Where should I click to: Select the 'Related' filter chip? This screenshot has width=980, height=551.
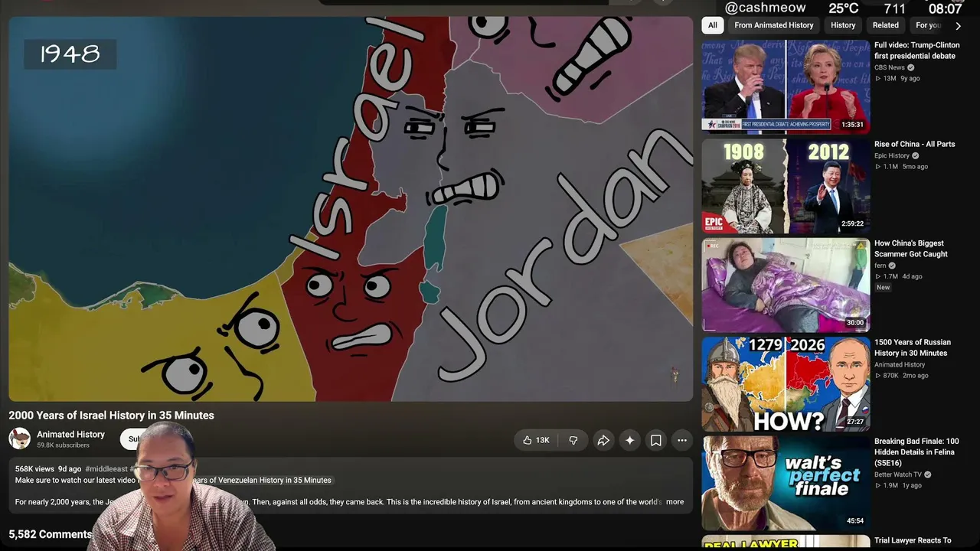tap(886, 25)
